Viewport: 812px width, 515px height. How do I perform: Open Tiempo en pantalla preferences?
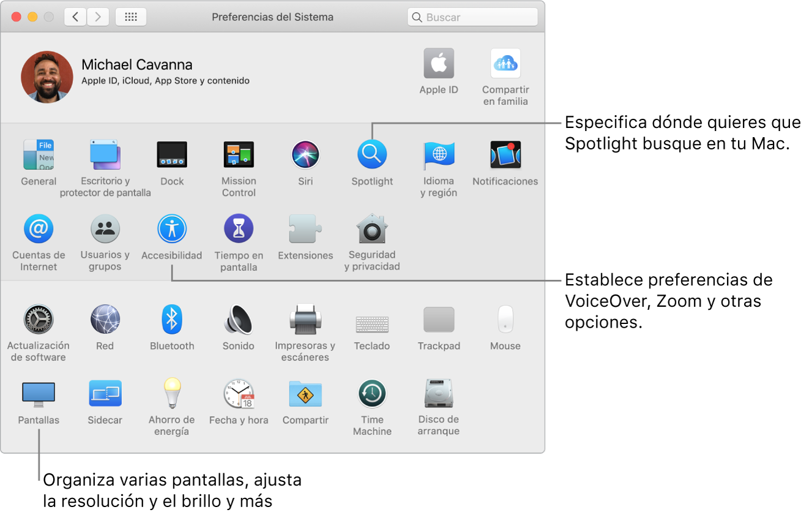click(239, 229)
